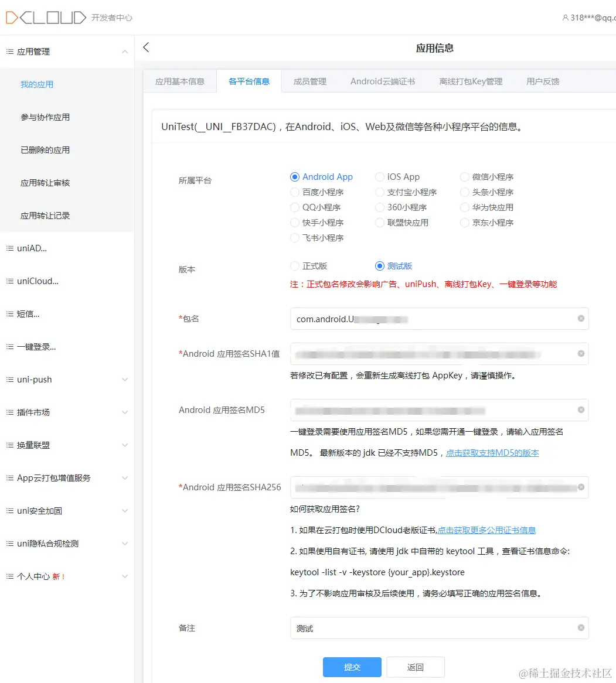This screenshot has height=683, width=616.
Task: Select the iOS App platform radio
Action: coord(380,177)
